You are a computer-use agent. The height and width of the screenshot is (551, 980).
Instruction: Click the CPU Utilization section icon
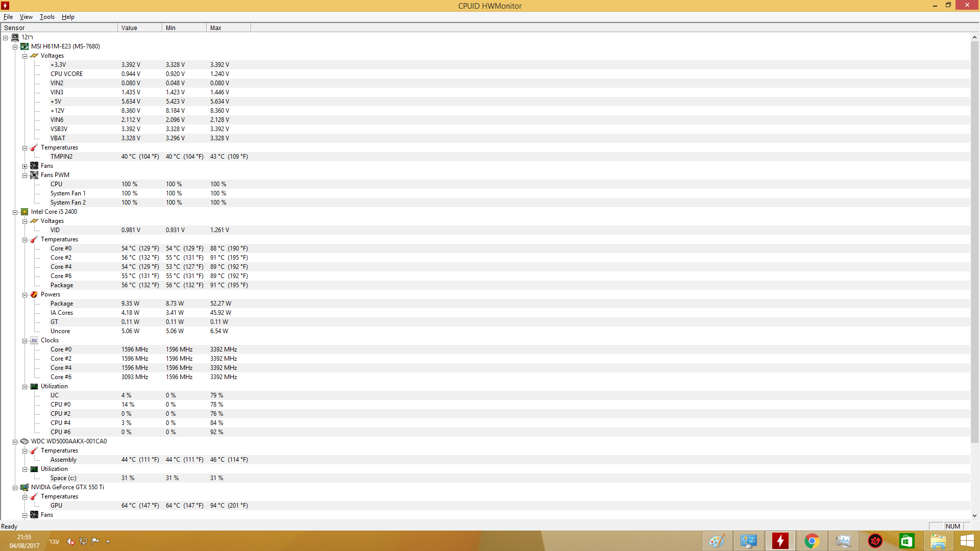click(34, 386)
